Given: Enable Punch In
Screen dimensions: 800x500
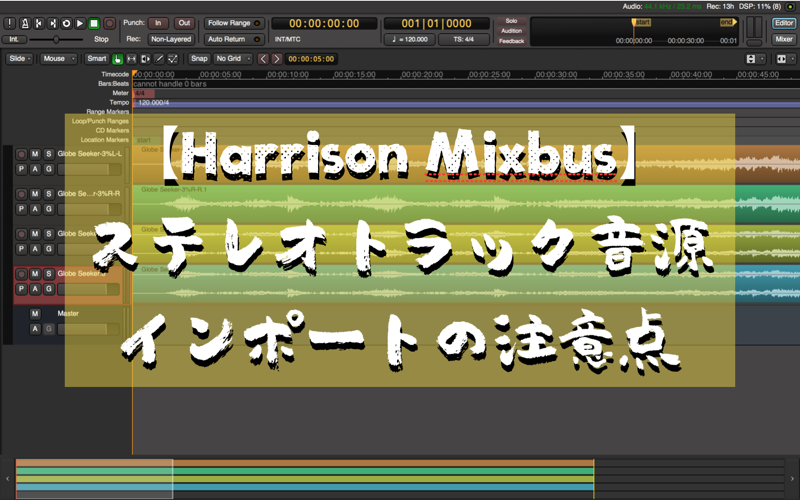Looking at the screenshot, I should coord(158,23).
